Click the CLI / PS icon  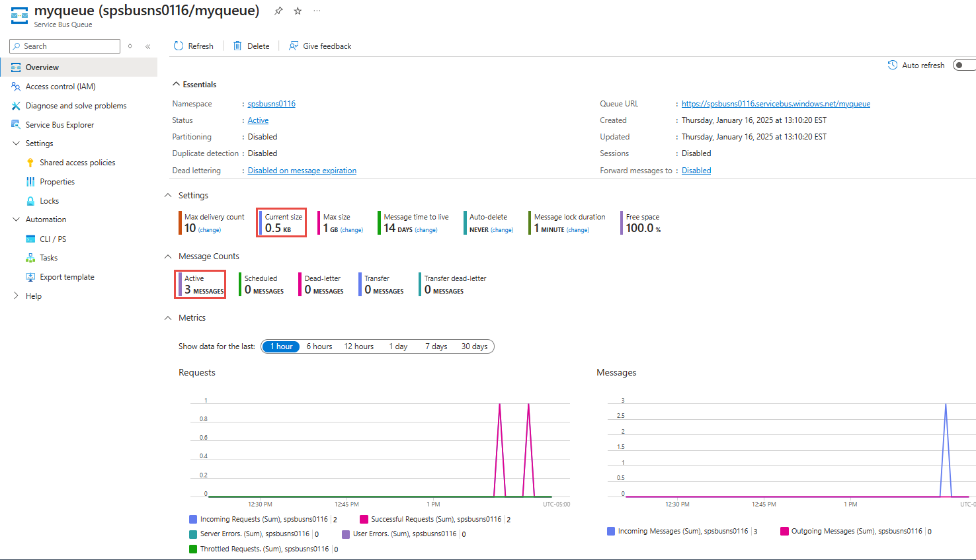[30, 239]
